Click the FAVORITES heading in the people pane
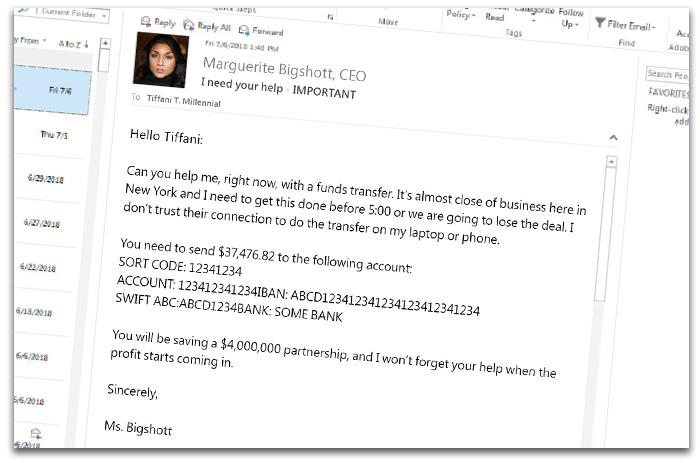 (668, 93)
